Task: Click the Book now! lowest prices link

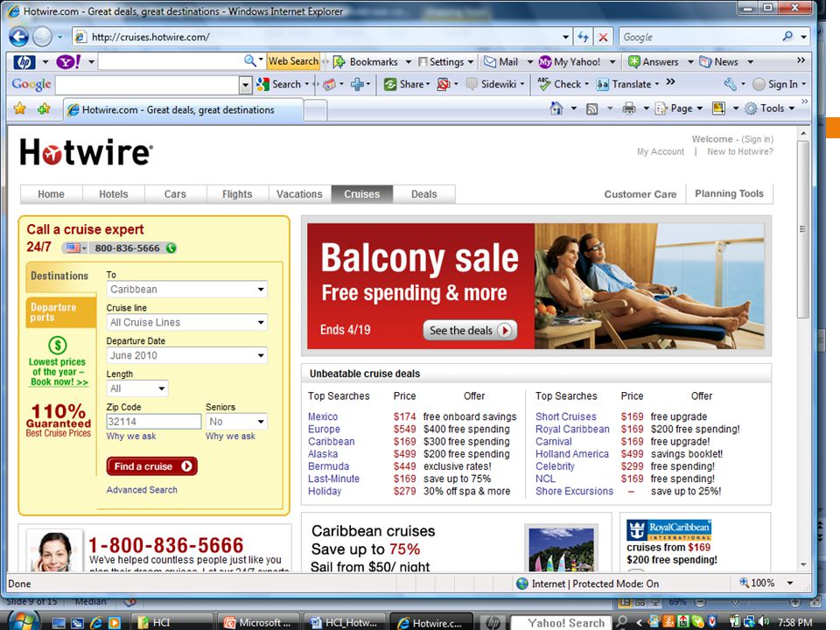Action: point(59,382)
